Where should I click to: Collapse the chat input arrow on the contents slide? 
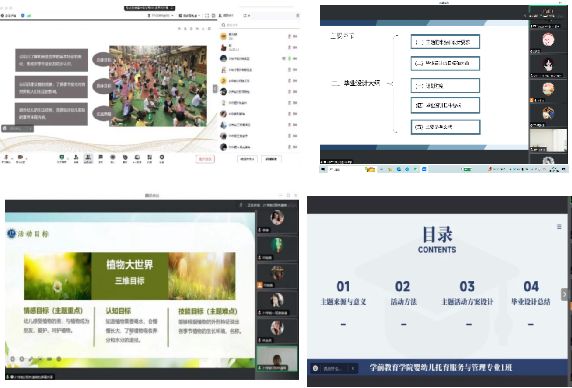pos(353,368)
